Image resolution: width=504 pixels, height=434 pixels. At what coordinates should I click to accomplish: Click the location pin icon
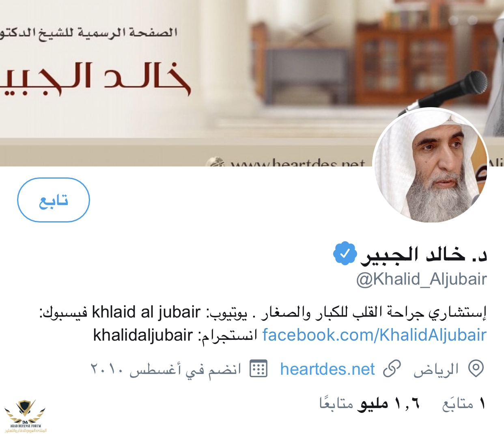[476, 369]
